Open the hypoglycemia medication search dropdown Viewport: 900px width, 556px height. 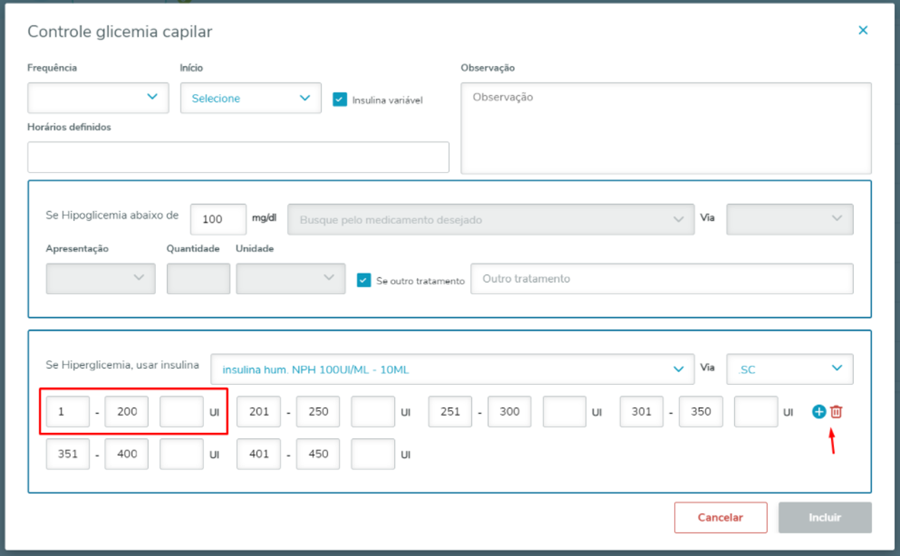[x=491, y=219]
